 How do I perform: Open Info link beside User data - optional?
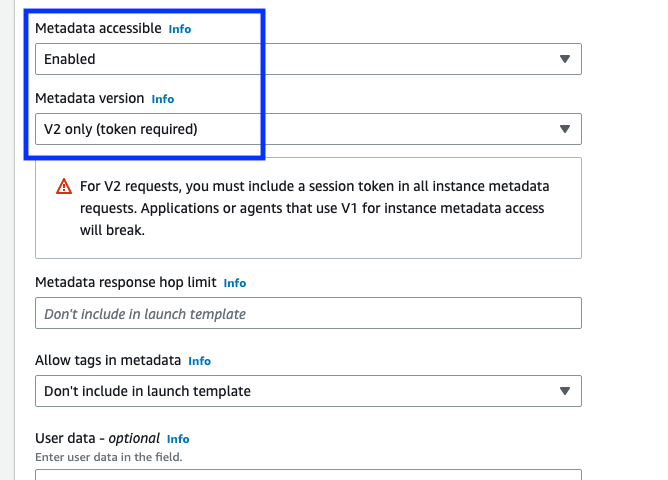pyautogui.click(x=178, y=439)
